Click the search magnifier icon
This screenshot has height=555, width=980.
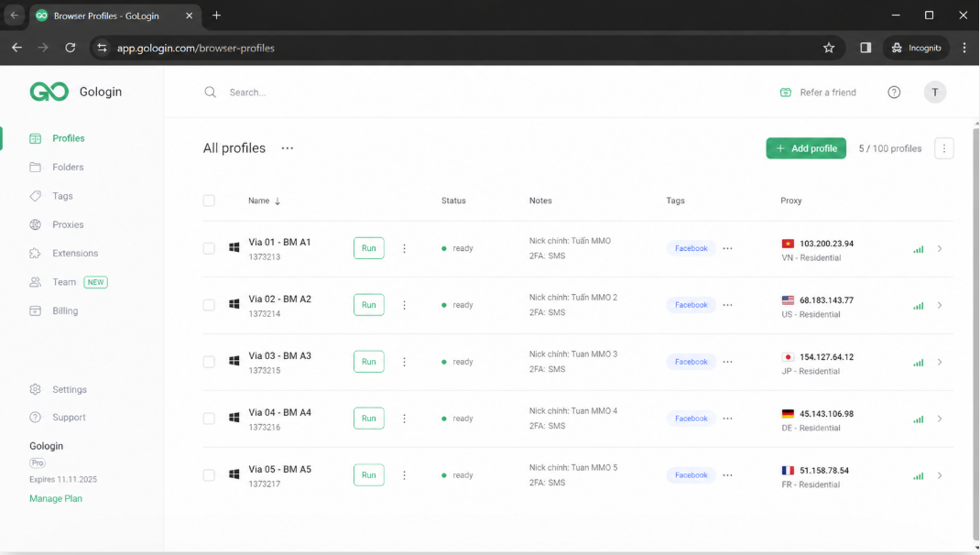[x=210, y=92]
